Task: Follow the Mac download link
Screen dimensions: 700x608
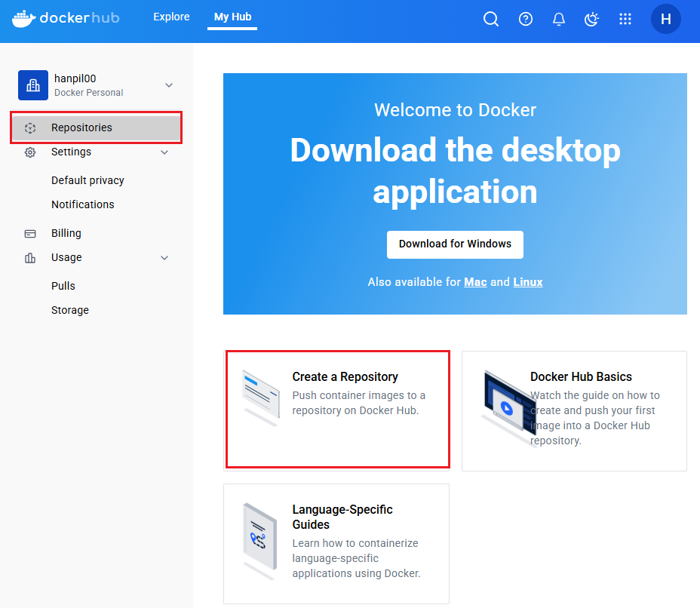Action: click(x=475, y=282)
